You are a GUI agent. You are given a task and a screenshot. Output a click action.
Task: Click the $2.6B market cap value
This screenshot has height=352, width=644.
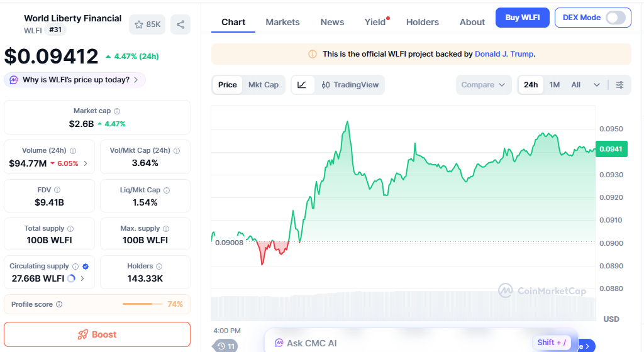(81, 124)
